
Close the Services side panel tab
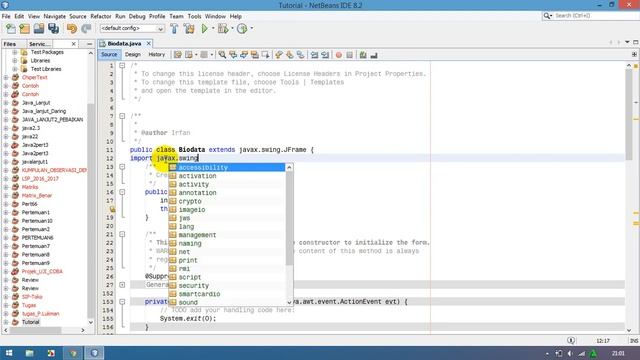point(73,44)
